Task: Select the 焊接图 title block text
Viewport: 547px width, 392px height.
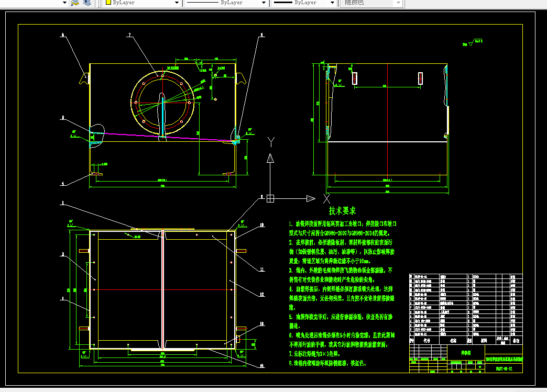Action: tap(466, 353)
